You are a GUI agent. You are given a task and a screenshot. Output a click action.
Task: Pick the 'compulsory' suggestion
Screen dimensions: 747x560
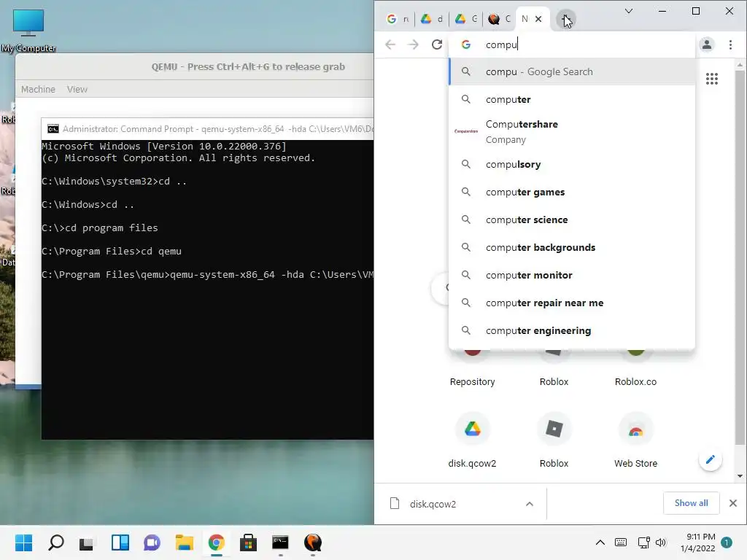(572, 164)
